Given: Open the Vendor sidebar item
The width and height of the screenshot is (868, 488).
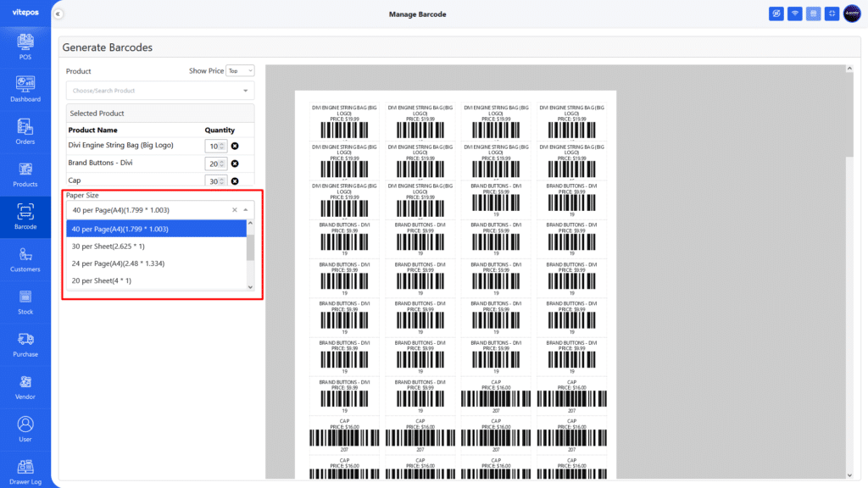Looking at the screenshot, I should [x=25, y=387].
